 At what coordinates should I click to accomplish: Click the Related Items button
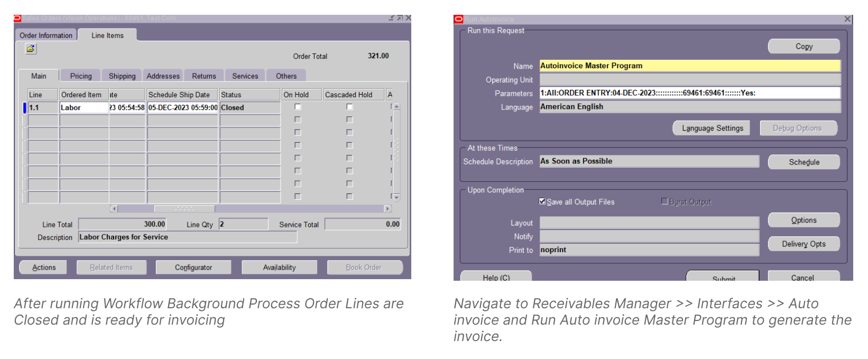(111, 268)
